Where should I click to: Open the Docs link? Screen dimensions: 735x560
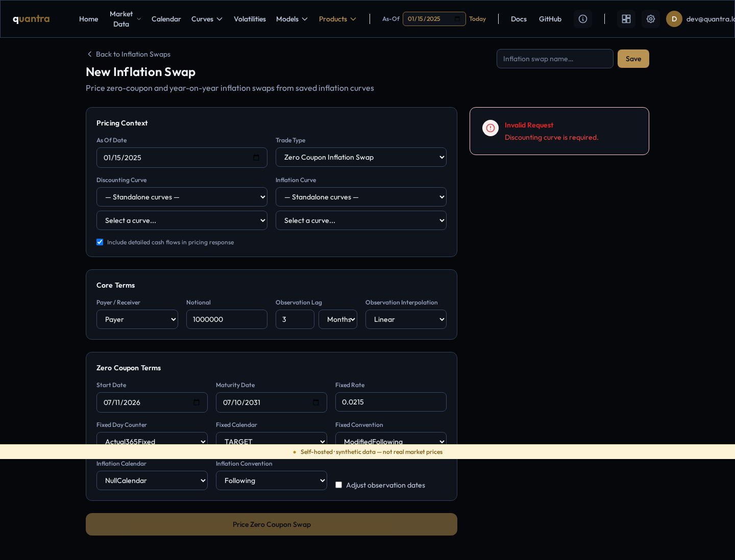pos(519,19)
